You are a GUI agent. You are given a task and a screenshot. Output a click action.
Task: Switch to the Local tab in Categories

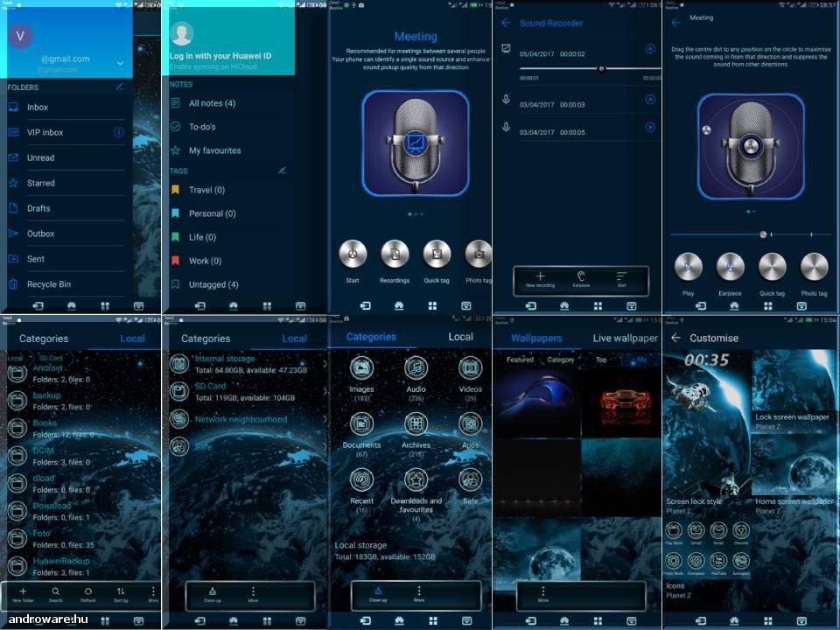460,336
